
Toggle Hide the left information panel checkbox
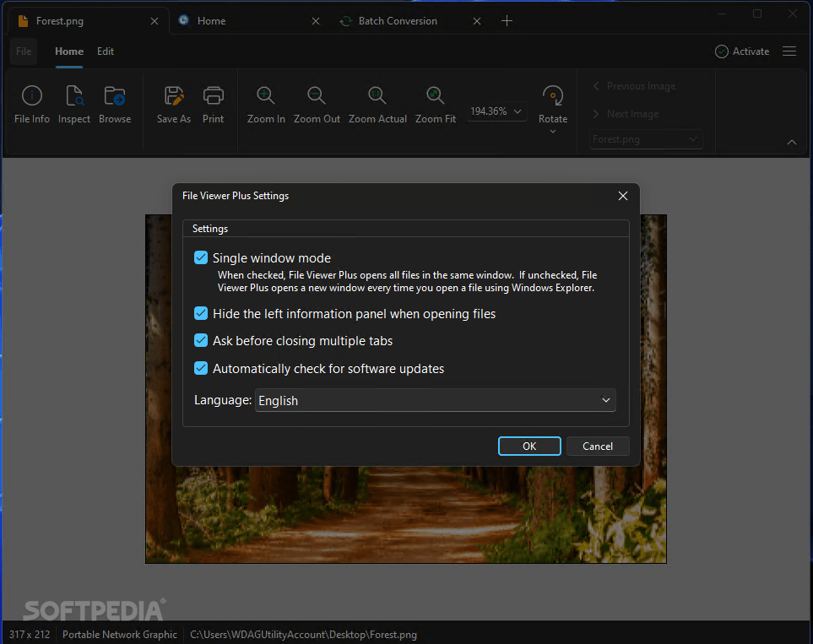tap(201, 313)
